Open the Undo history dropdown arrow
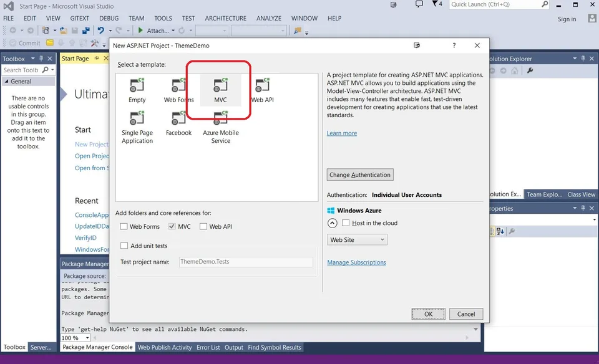Viewport: 599px width, 364px height. 110,31
